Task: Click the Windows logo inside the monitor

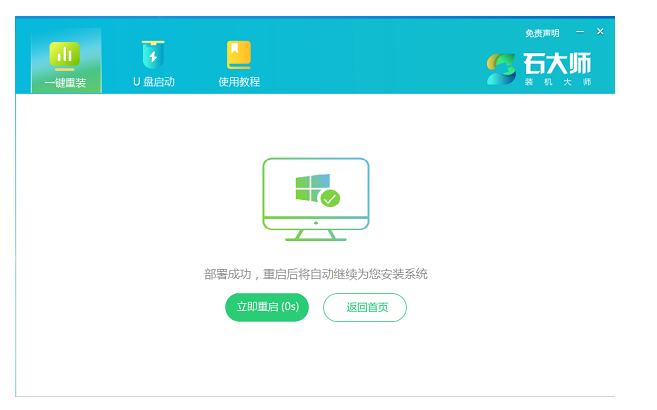Action: coord(311,187)
